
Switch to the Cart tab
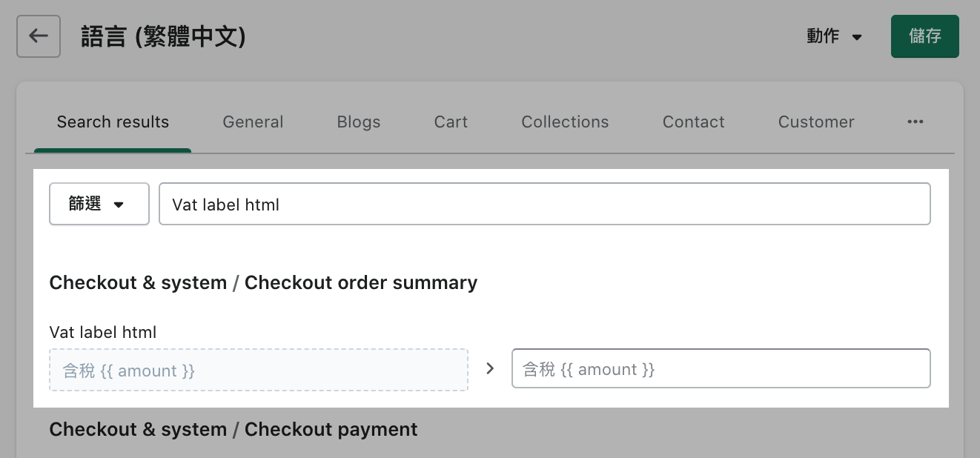coord(450,122)
